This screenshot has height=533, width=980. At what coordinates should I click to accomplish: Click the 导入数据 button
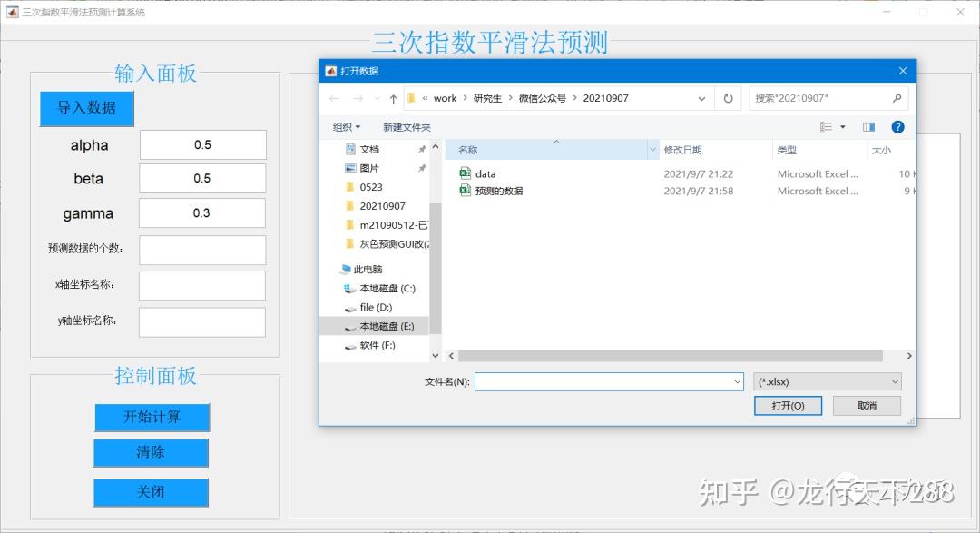pyautogui.click(x=86, y=108)
